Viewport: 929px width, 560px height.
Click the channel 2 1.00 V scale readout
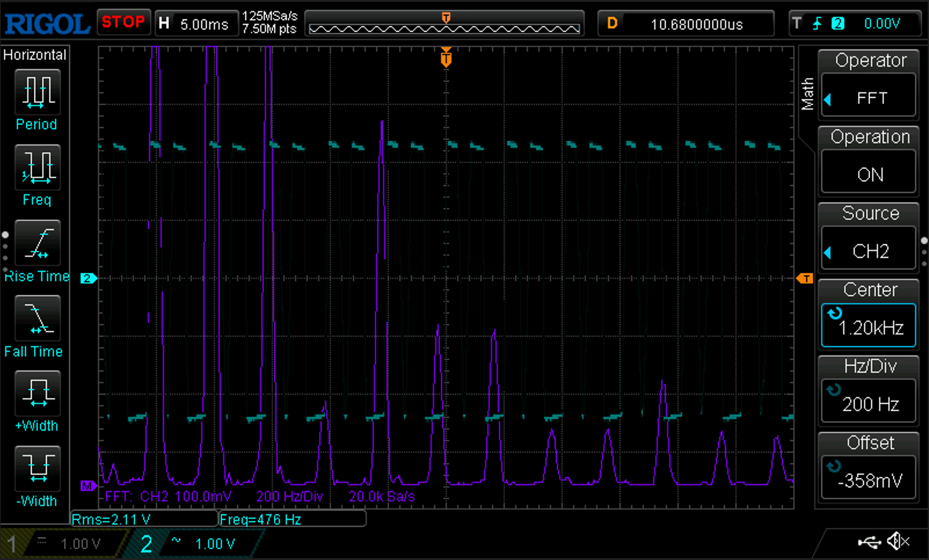pyautogui.click(x=215, y=544)
